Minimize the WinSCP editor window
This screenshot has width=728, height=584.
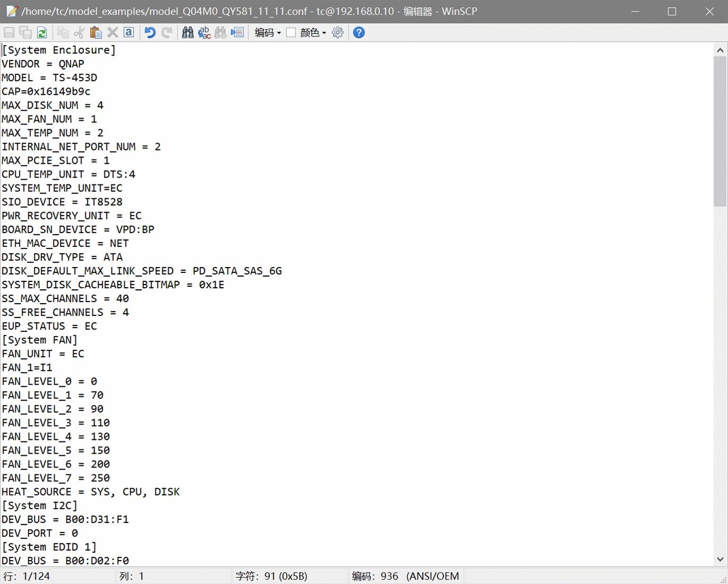click(635, 11)
